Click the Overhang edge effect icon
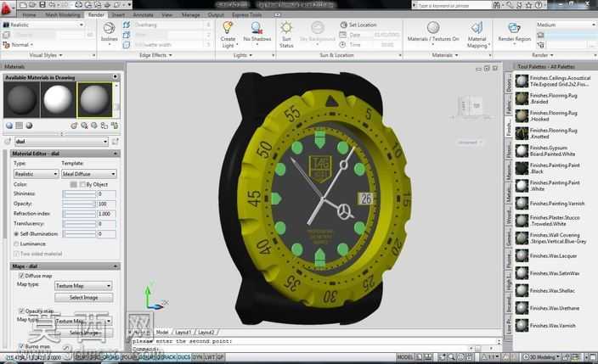This screenshot has width=598, height=364. click(127, 25)
